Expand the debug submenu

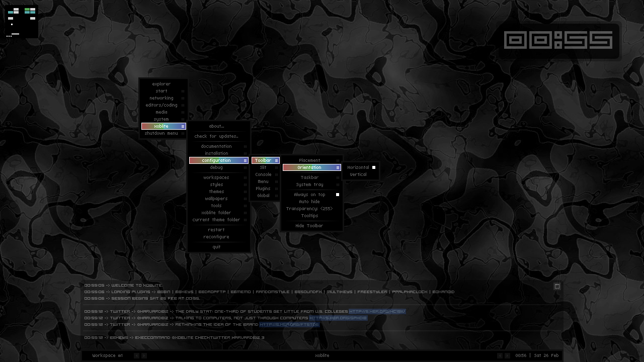[218, 167]
